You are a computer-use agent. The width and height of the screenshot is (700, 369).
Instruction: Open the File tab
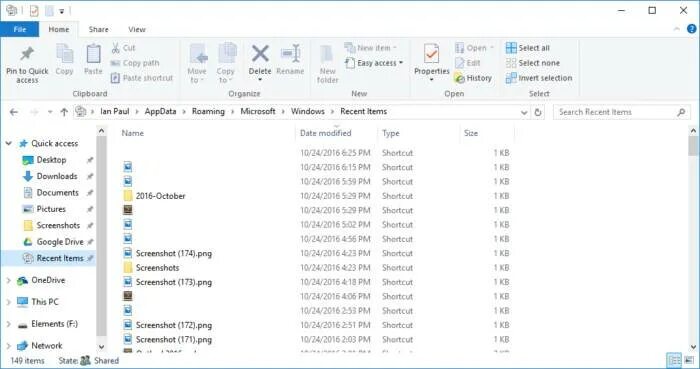[20, 29]
